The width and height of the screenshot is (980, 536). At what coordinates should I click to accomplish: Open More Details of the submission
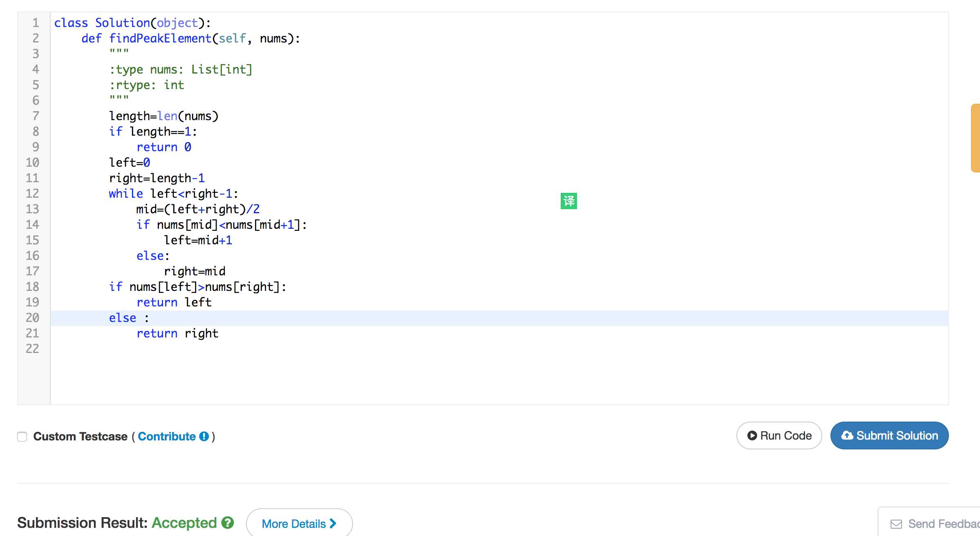[x=299, y=523]
